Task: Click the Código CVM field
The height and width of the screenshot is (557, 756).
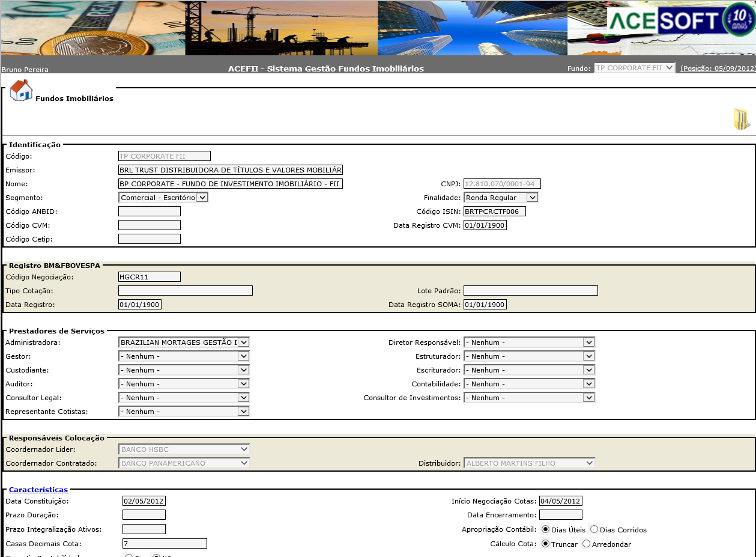Action: (x=150, y=225)
